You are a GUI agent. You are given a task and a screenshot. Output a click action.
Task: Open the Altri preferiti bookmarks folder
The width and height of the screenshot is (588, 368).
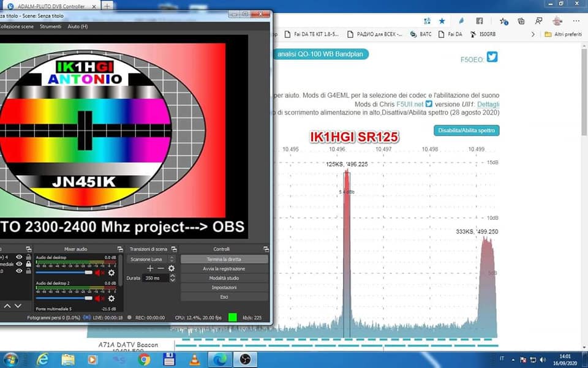(x=563, y=34)
